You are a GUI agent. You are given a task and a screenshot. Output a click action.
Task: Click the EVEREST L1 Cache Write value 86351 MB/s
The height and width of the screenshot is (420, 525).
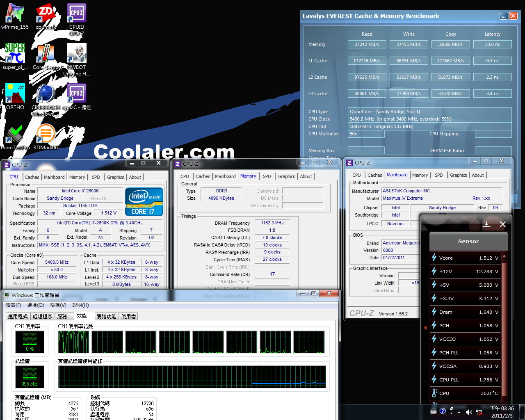(x=409, y=61)
